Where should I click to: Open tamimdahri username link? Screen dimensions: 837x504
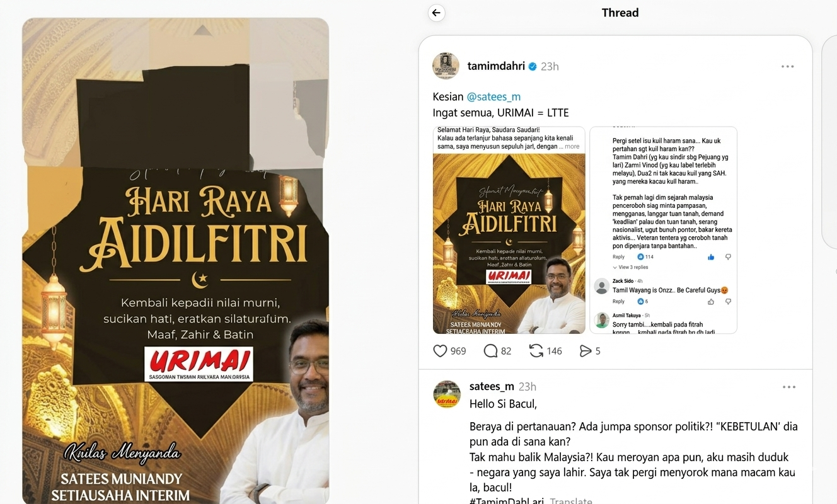point(496,66)
